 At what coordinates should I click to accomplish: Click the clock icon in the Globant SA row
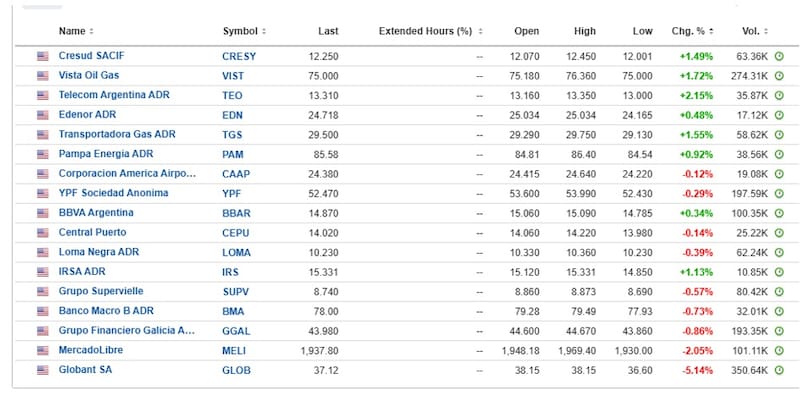click(779, 370)
